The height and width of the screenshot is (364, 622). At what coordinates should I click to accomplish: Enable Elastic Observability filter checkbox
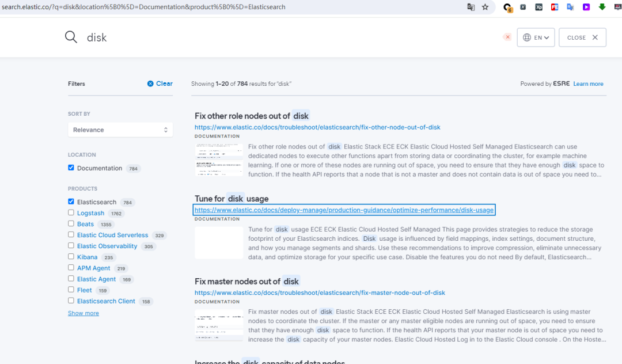71,245
